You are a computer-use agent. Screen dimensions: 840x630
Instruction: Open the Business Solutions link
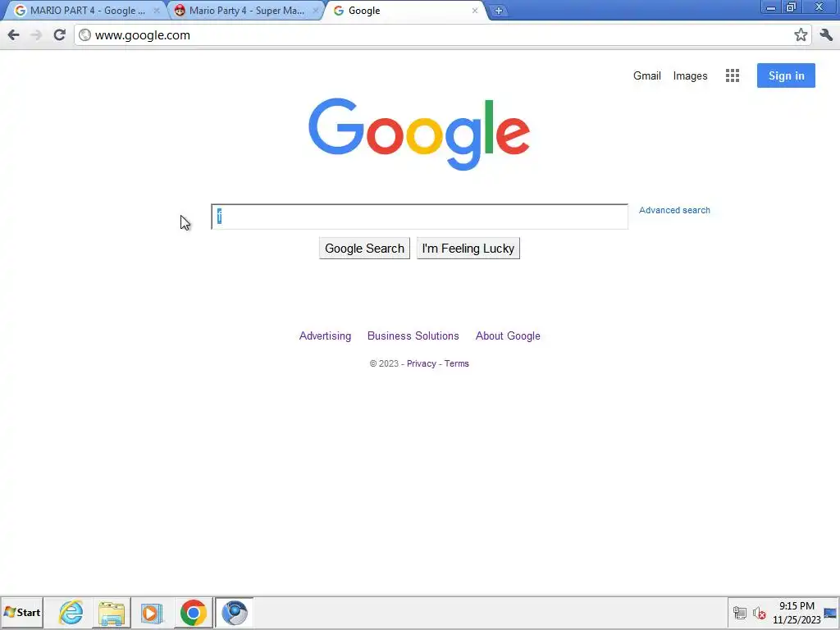coord(413,336)
